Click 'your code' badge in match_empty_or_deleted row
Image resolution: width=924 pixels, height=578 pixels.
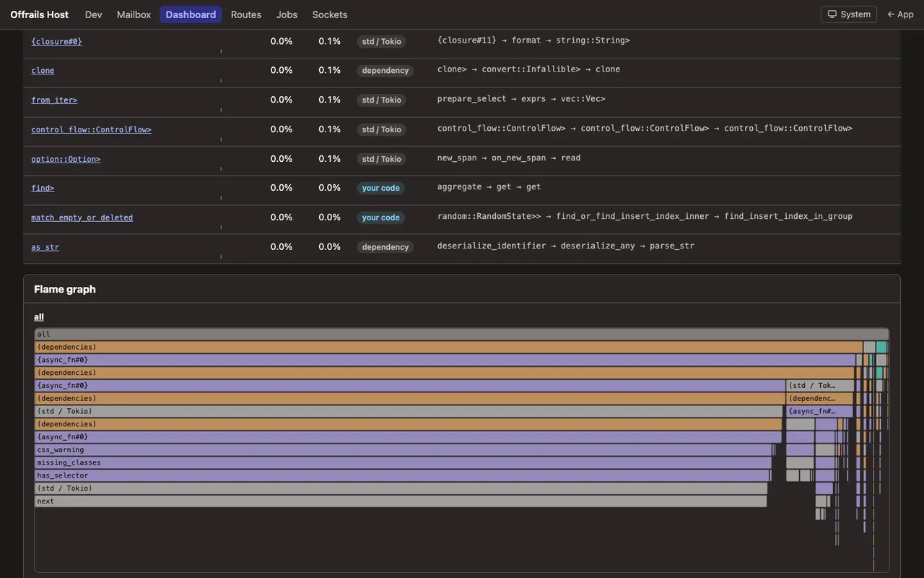coord(380,217)
